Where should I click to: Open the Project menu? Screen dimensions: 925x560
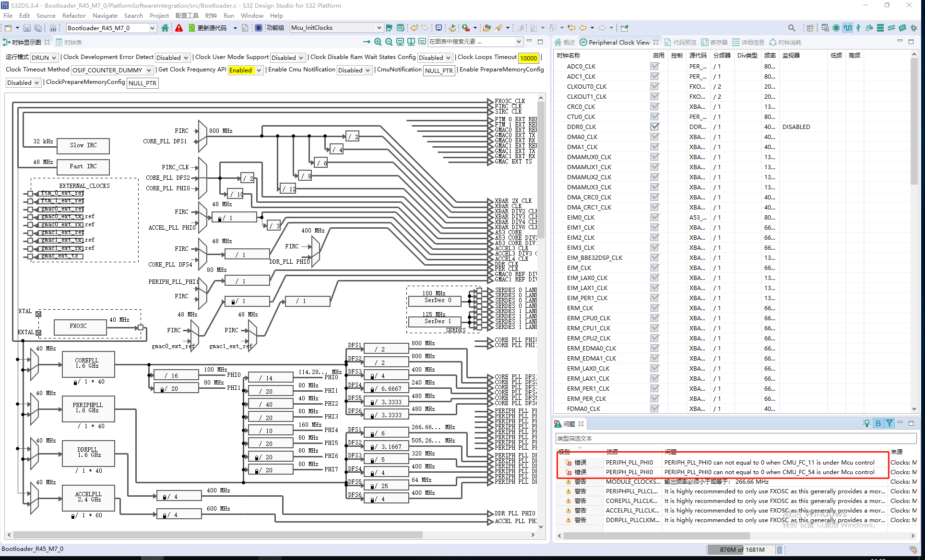click(x=159, y=15)
